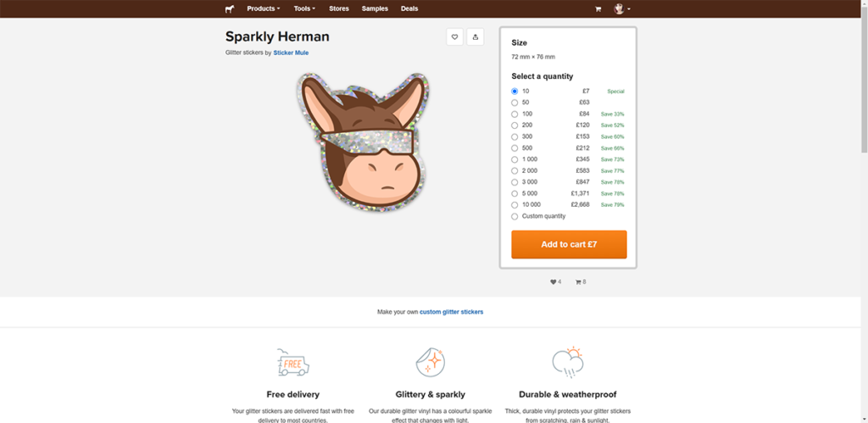Click the share upload icon button
Viewport: 868px width, 423px height.
[476, 37]
